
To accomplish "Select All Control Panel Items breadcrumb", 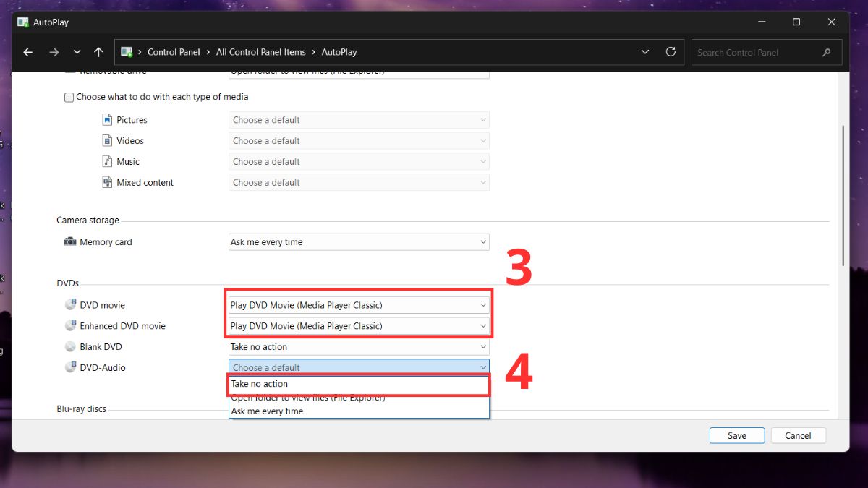I will click(261, 52).
